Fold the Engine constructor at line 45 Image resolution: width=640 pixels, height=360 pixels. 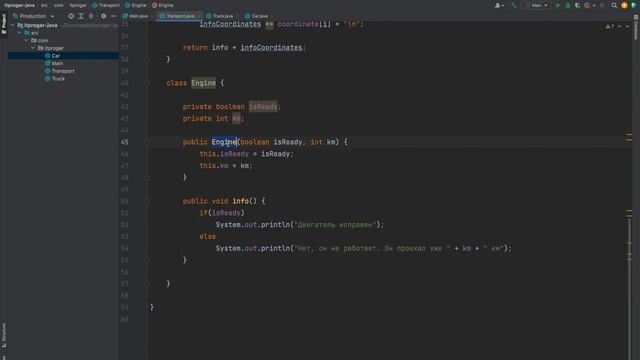pyautogui.click(x=147, y=142)
